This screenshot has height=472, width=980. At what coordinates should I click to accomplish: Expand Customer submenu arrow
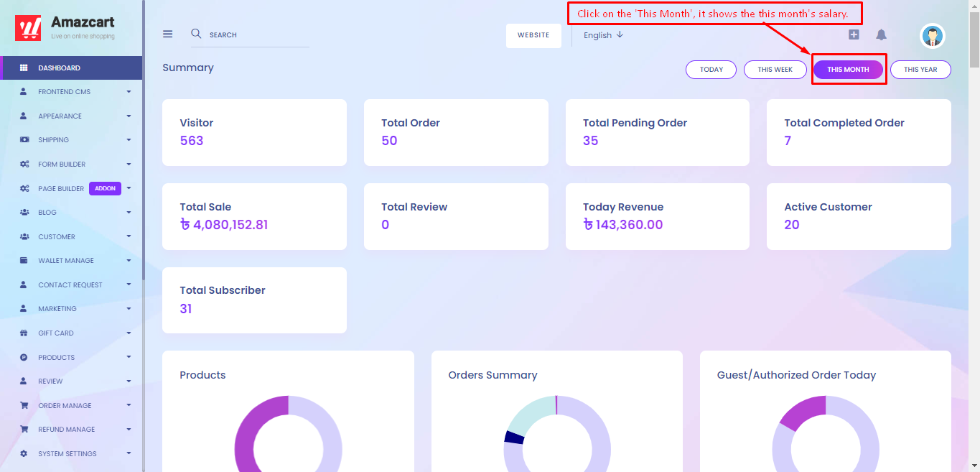click(129, 236)
